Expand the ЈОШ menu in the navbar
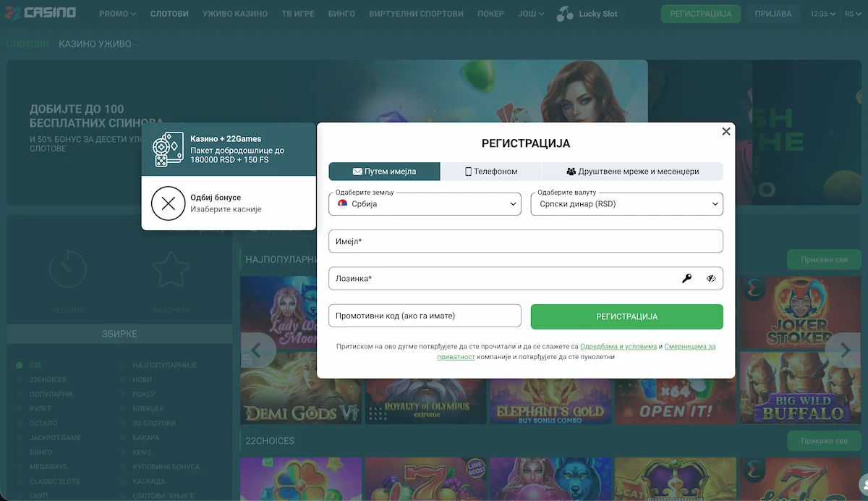The width and height of the screenshot is (868, 501). click(531, 14)
